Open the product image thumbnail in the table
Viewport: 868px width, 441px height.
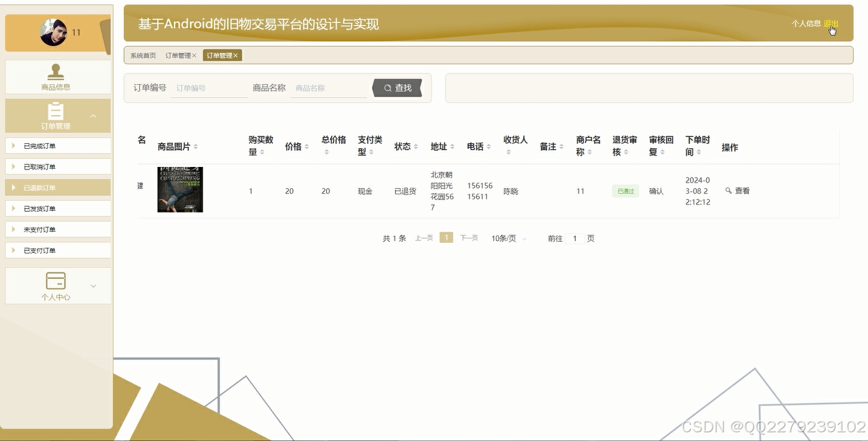click(x=180, y=189)
